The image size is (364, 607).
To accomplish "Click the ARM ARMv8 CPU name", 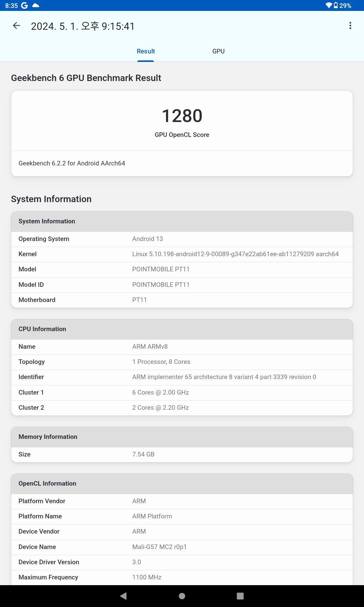I will [x=150, y=347].
